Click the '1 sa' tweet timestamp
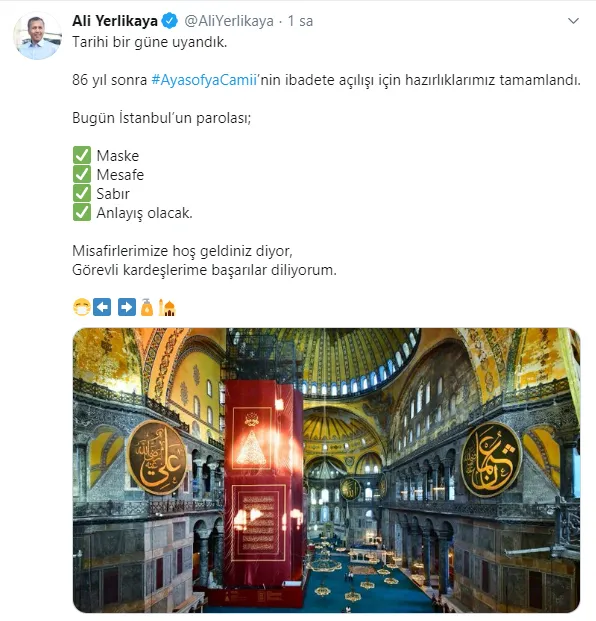The height and width of the screenshot is (621, 596). click(300, 21)
